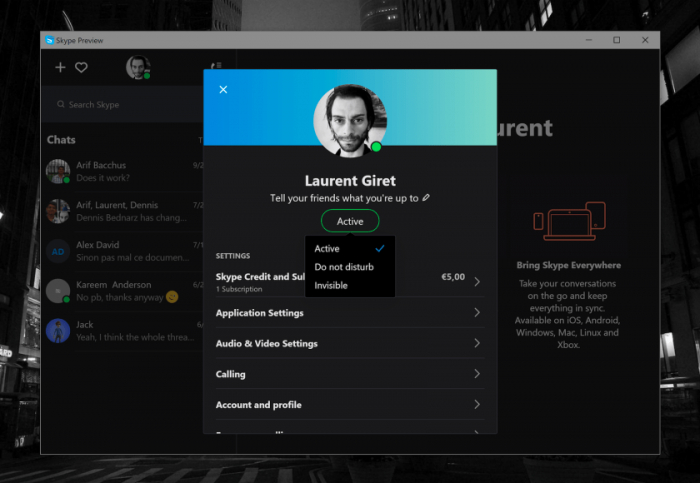Click the plus new chat icon
The height and width of the screenshot is (483, 700).
click(x=60, y=67)
